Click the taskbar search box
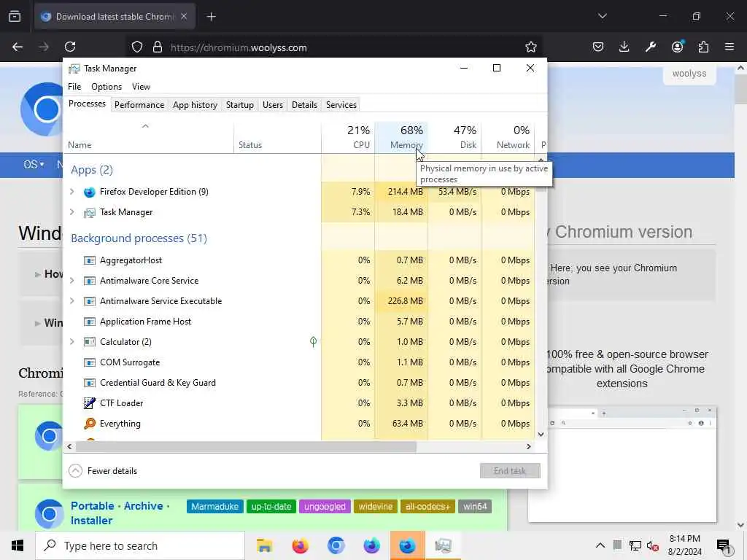This screenshot has width=747, height=560. [140, 545]
